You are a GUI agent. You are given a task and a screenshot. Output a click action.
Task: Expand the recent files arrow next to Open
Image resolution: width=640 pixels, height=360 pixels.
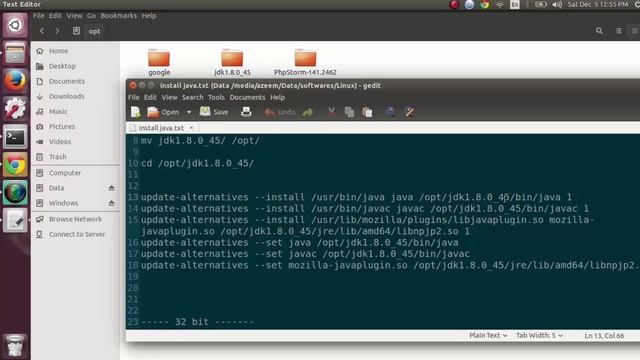189,112
